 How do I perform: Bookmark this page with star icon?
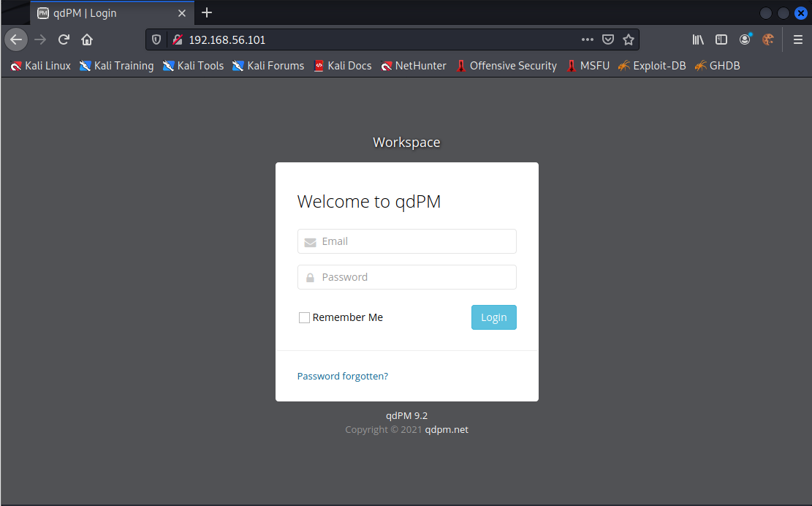click(629, 39)
